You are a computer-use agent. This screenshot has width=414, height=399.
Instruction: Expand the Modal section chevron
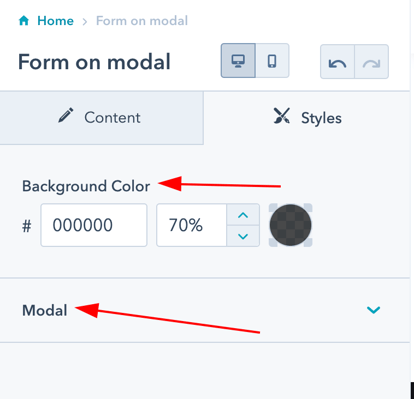coord(373,310)
